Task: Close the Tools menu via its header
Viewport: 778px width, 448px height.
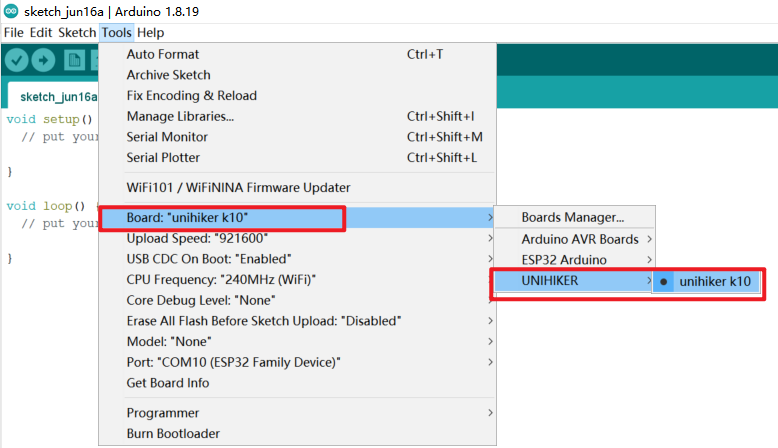Action: tap(117, 33)
